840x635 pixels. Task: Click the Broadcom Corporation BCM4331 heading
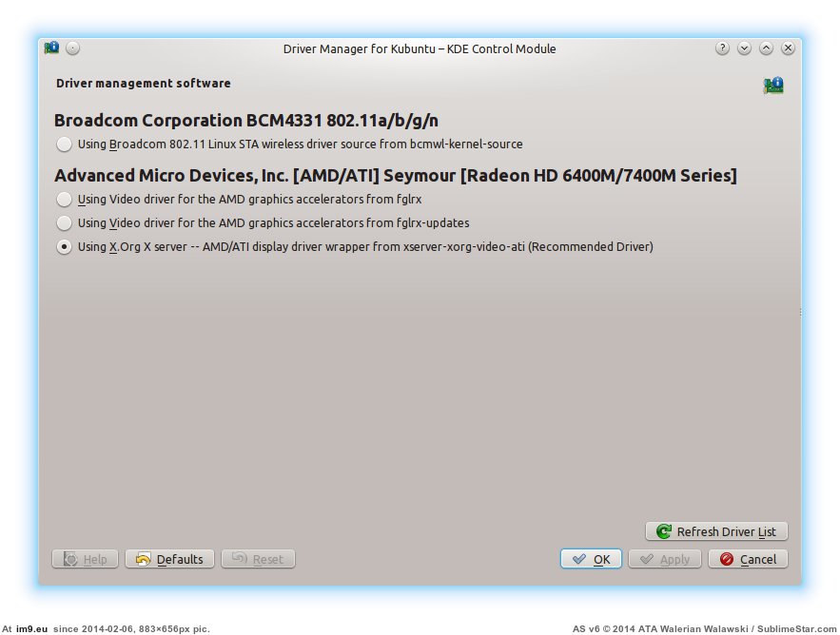[246, 121]
